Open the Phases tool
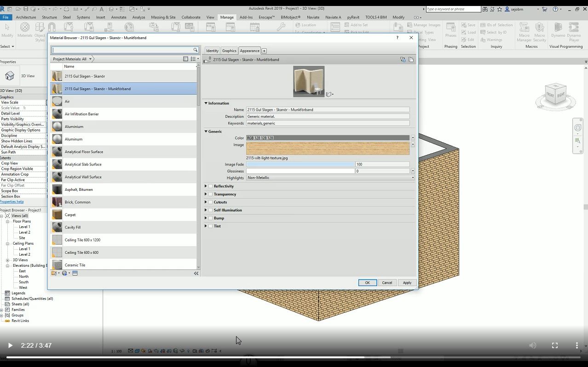The height and width of the screenshot is (367, 588). coord(451,31)
